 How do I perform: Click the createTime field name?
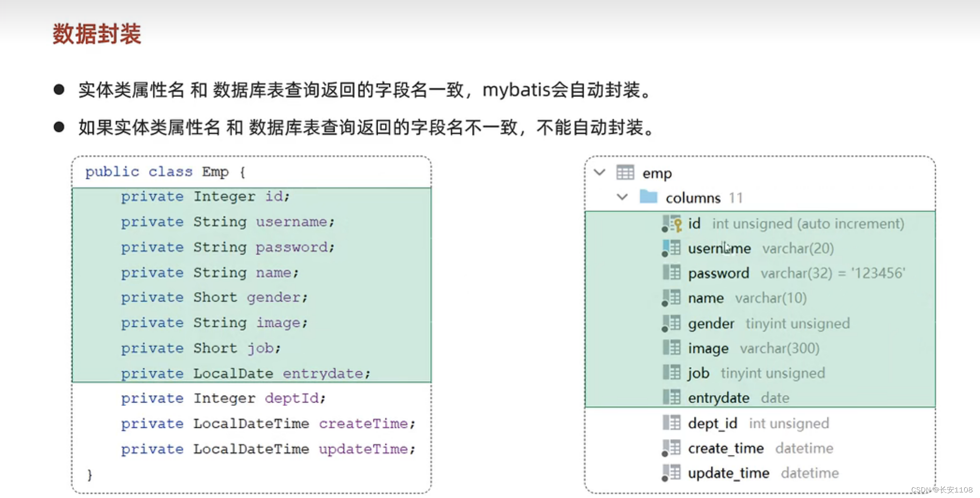click(x=364, y=424)
